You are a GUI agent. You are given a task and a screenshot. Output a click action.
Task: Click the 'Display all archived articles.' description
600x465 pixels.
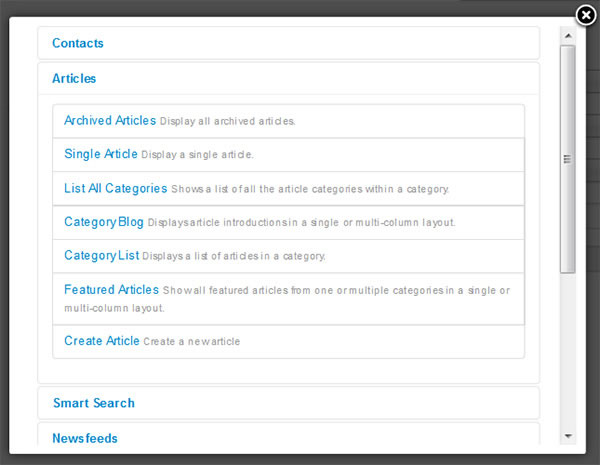click(228, 121)
